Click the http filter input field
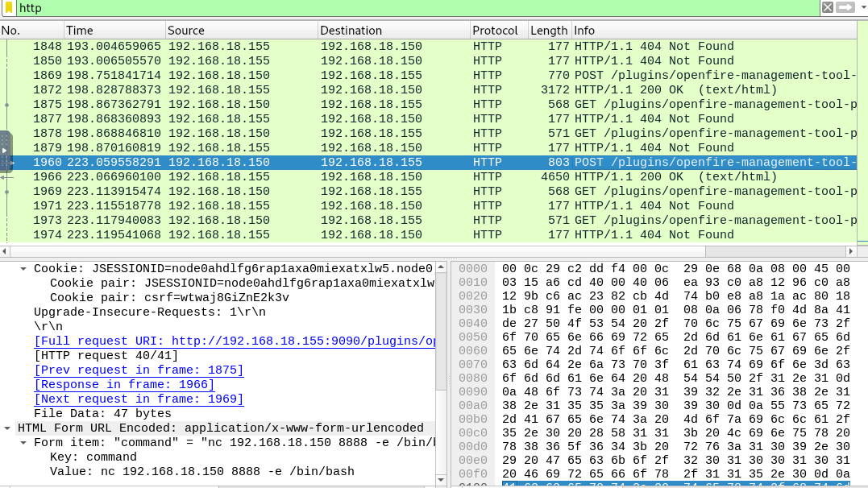868x488 pixels. [418, 8]
